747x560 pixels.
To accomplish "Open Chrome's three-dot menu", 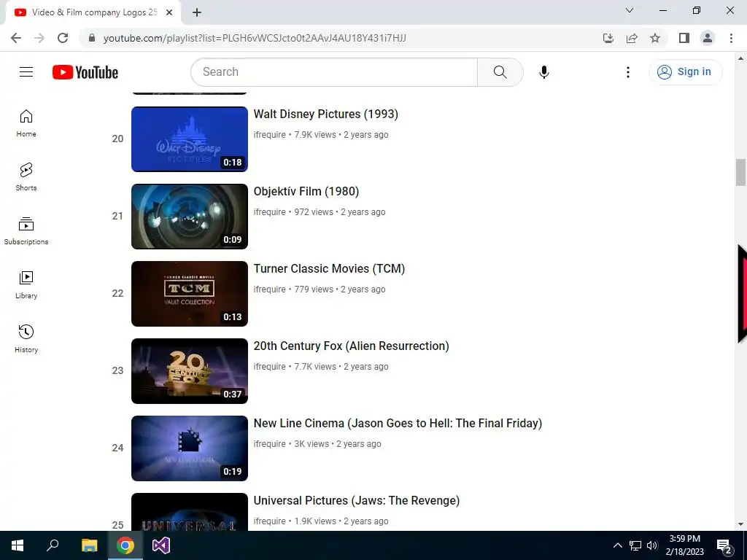I will click(x=731, y=38).
